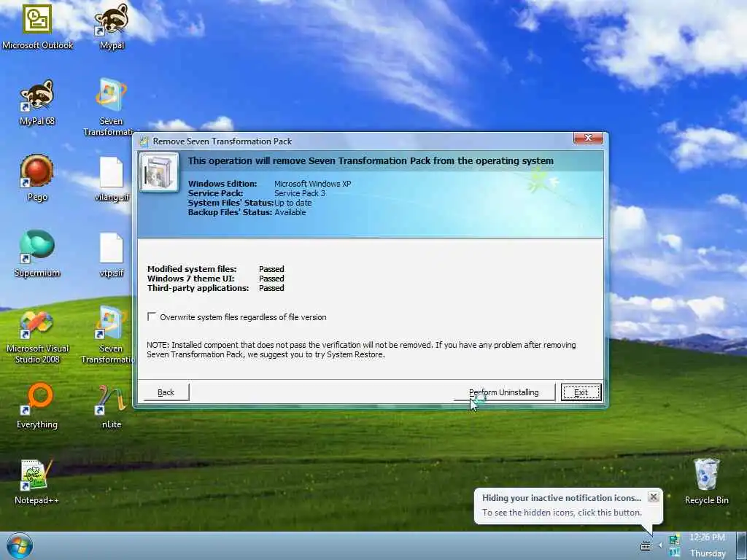Dismiss the hidden icons notification balloon

tap(654, 497)
